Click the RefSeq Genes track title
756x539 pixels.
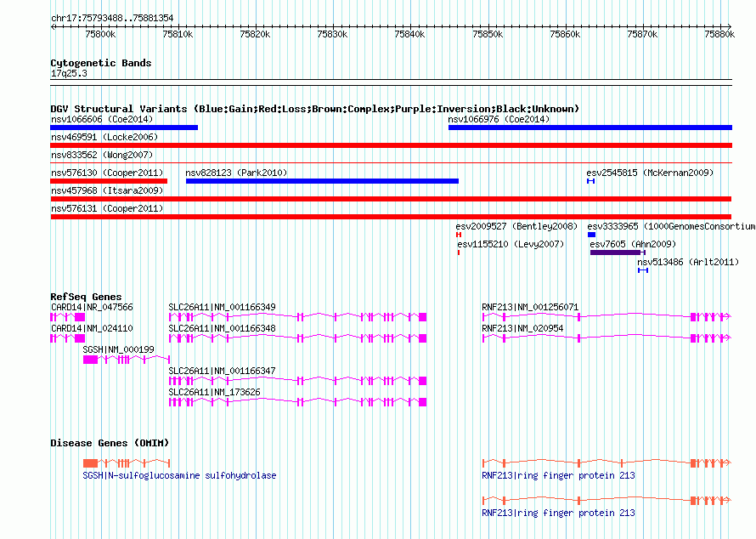tap(86, 297)
